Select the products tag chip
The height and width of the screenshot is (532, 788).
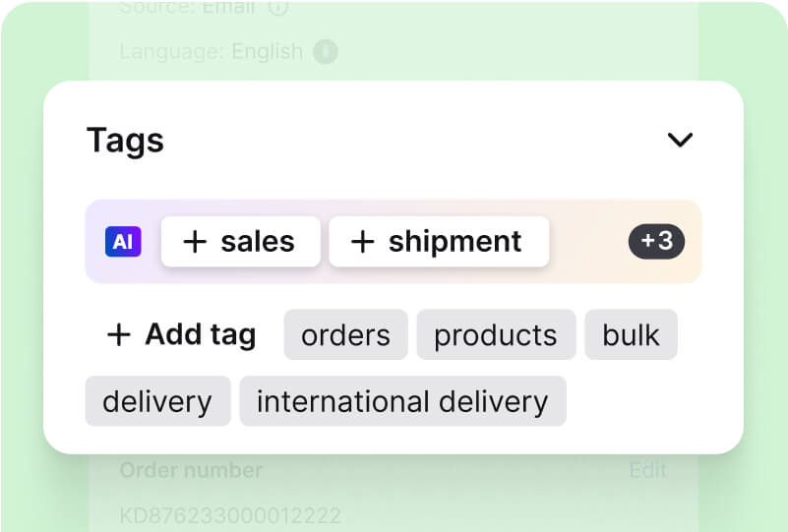click(x=495, y=335)
